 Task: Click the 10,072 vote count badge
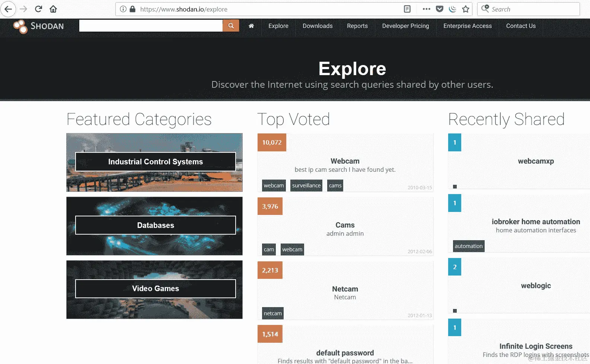point(272,142)
